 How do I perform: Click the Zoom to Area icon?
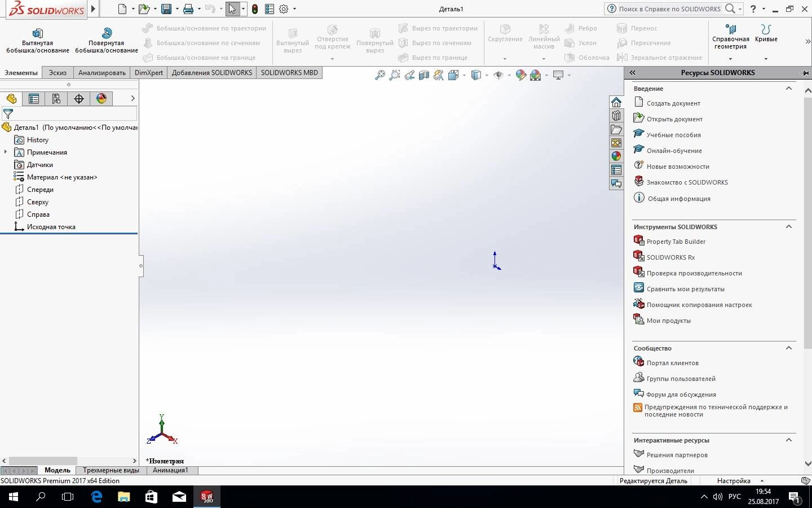(x=395, y=75)
